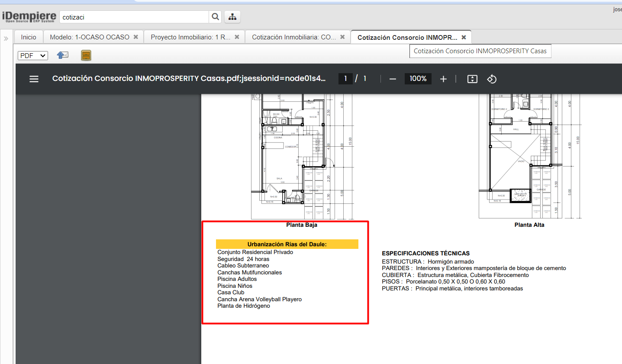
Task: Click the fit to page icon
Action: [x=472, y=79]
